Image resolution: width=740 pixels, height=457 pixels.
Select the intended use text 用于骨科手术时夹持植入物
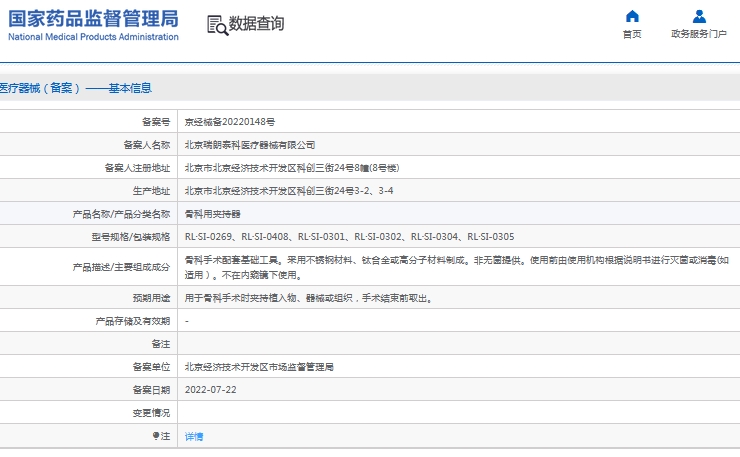click(x=309, y=298)
